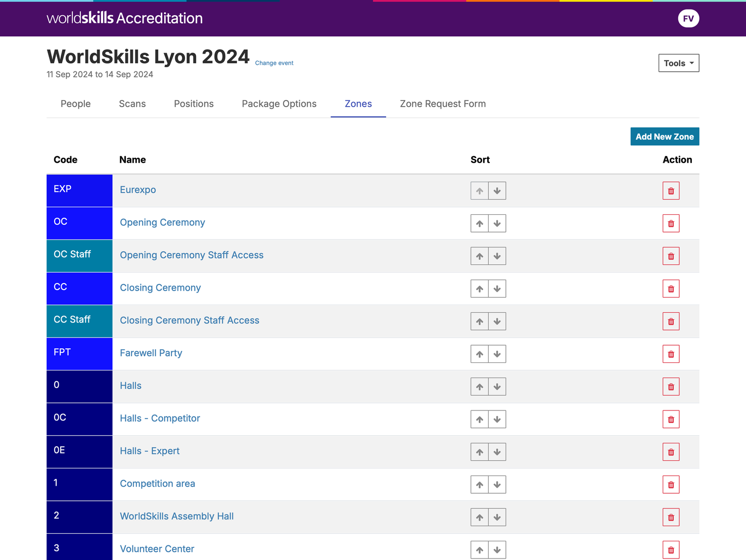Viewport: 746px width, 560px height.
Task: Open Opening Ceremony Staff Access zone link
Action: pyautogui.click(x=192, y=255)
